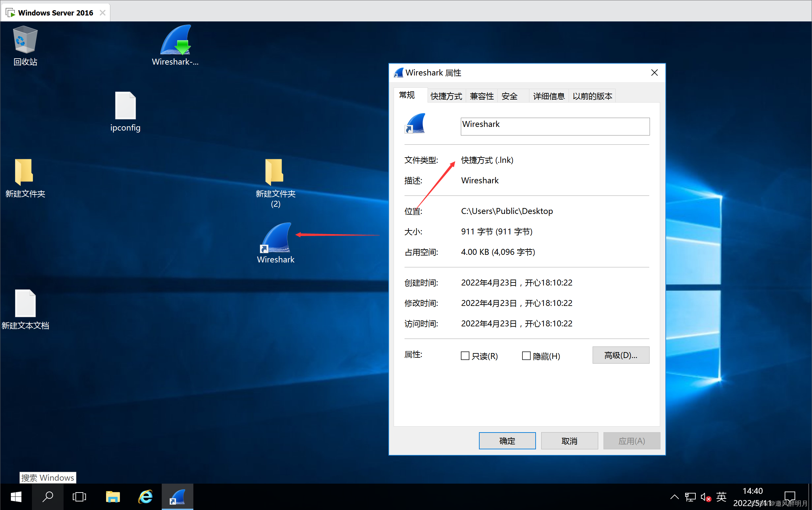Enable the 只读(R) checkbox
Viewport: 812px width, 510px height.
click(465, 356)
